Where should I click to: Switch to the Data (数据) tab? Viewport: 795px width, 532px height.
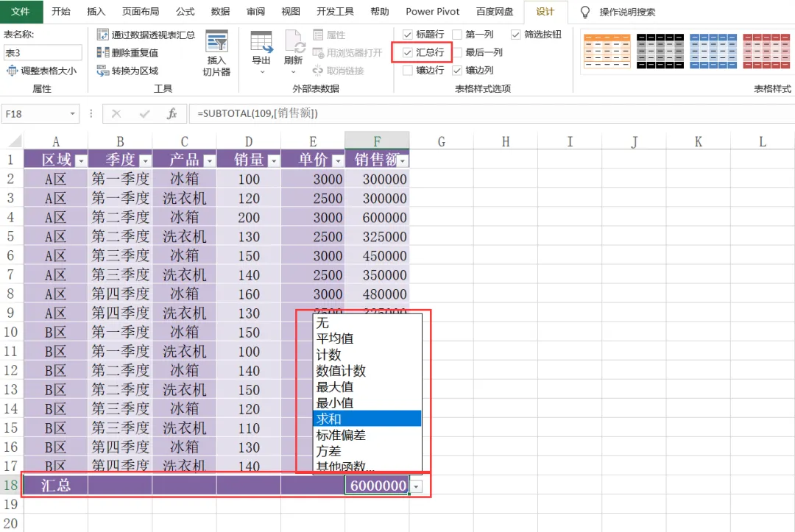coord(220,12)
